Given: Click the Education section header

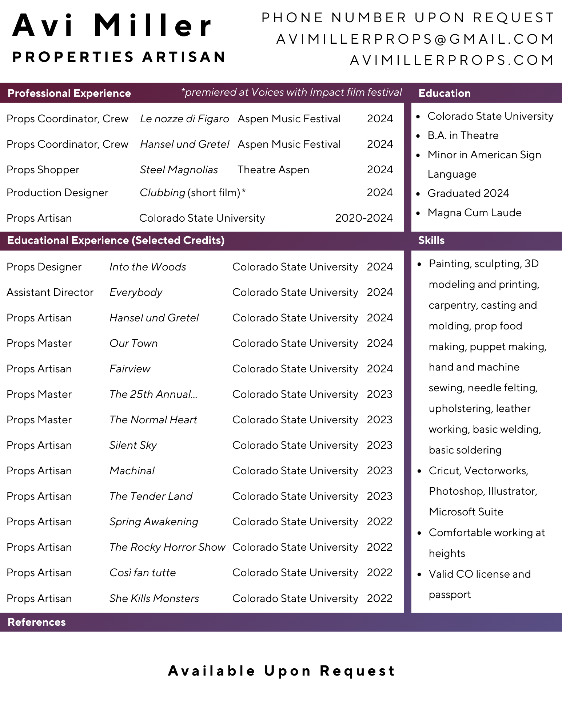Looking at the screenshot, I should pos(445,94).
